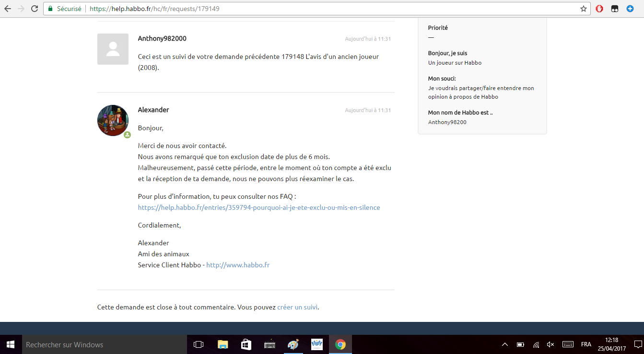Click the 'Rechercher sur Windows' search box
The height and width of the screenshot is (354, 644).
[104, 344]
